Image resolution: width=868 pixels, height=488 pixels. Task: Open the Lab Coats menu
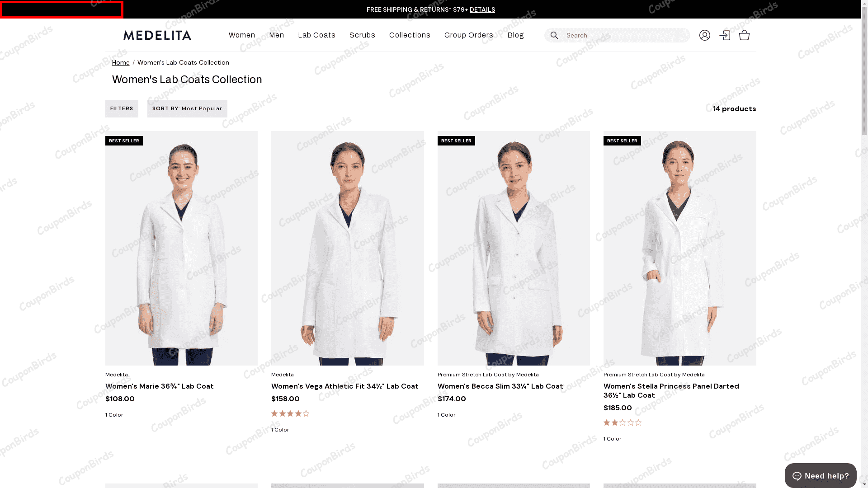[x=316, y=35]
